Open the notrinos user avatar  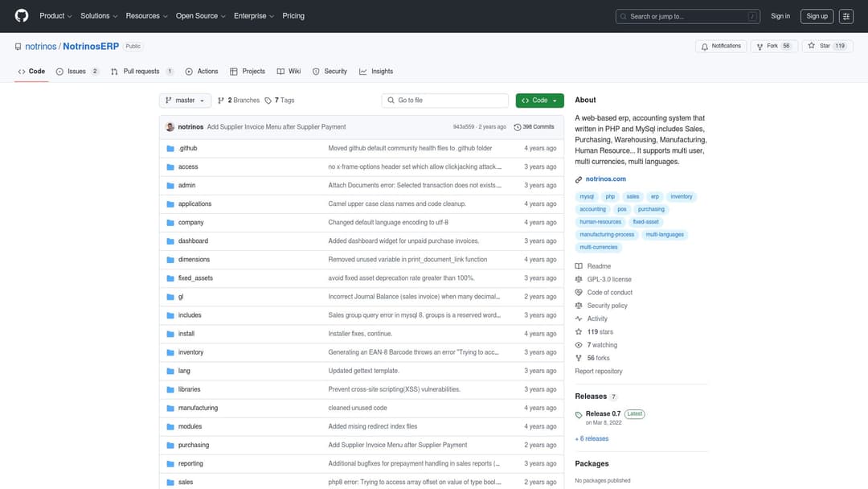170,127
